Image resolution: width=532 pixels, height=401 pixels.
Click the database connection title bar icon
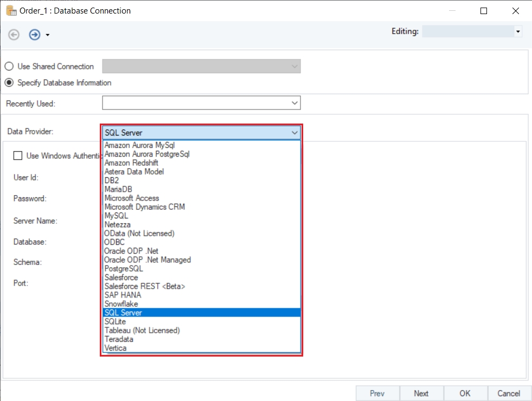10,10
